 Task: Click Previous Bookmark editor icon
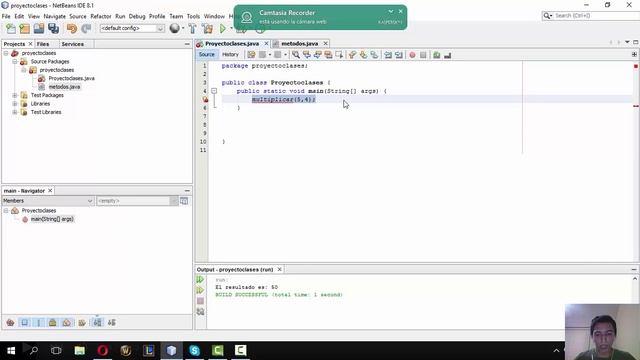(352, 55)
